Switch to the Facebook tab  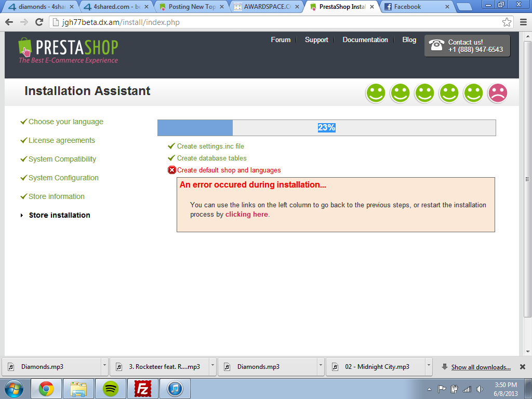pos(417,7)
